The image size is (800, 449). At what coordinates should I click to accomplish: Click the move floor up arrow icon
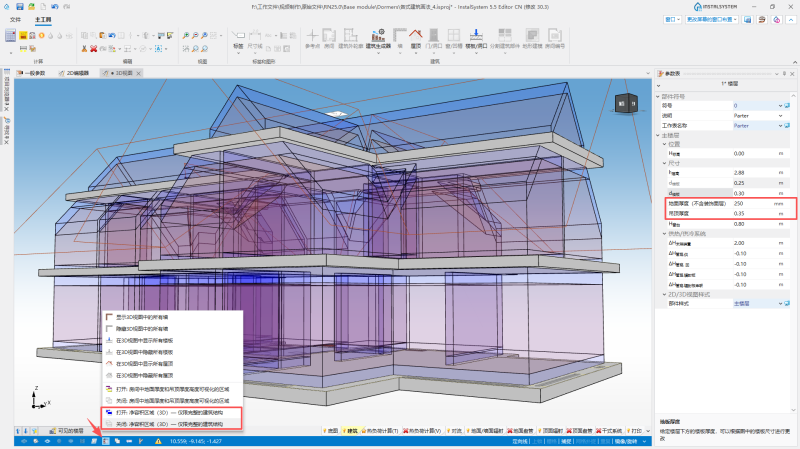(x=18, y=431)
